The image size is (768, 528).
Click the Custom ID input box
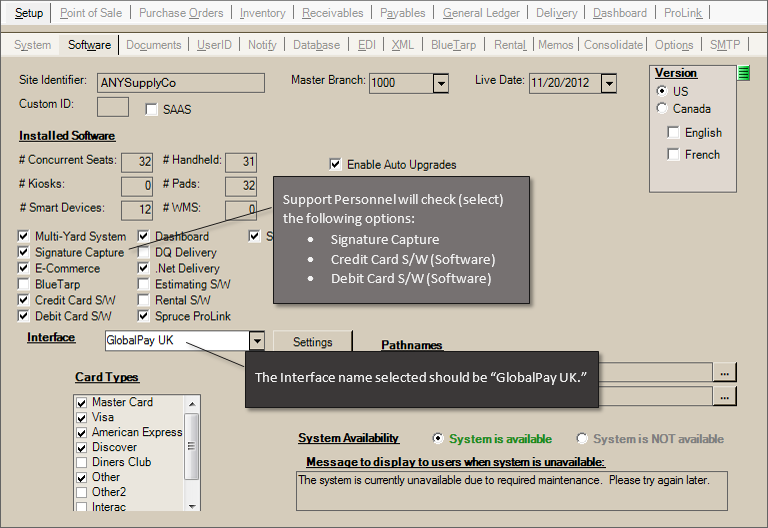[113, 107]
